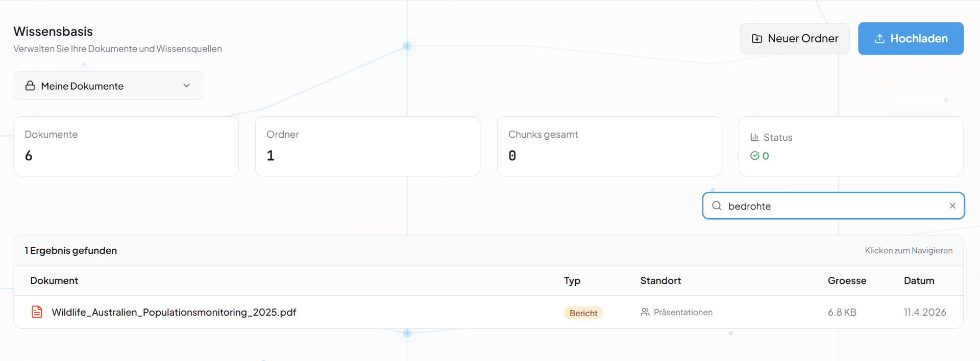Viewport: 980px width, 361px height.
Task: Click the dropdown chevron arrow
Action: click(186, 86)
